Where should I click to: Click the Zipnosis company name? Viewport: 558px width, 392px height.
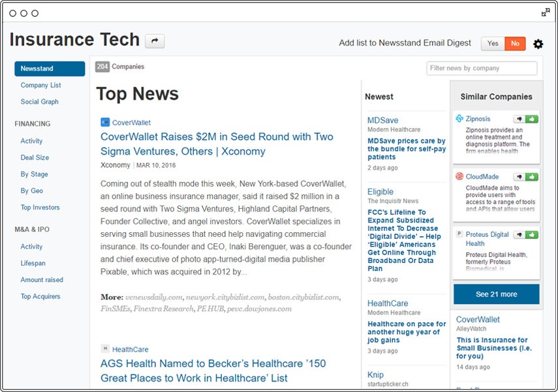(x=478, y=119)
